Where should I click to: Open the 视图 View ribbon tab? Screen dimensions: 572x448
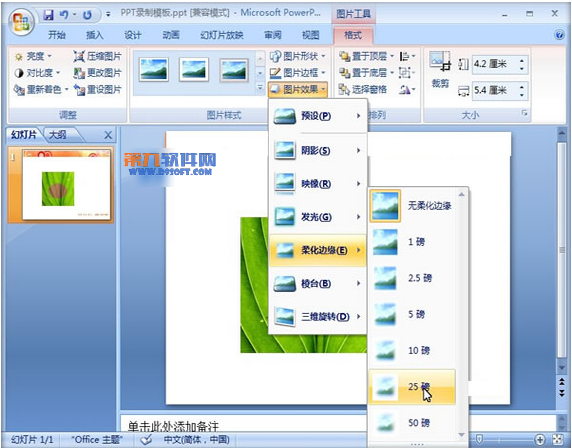(311, 35)
